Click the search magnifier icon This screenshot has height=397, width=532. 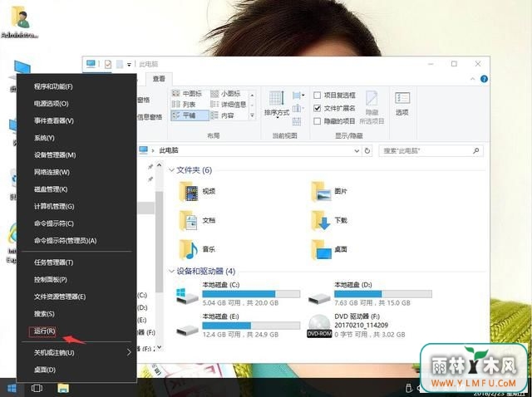coord(476,150)
